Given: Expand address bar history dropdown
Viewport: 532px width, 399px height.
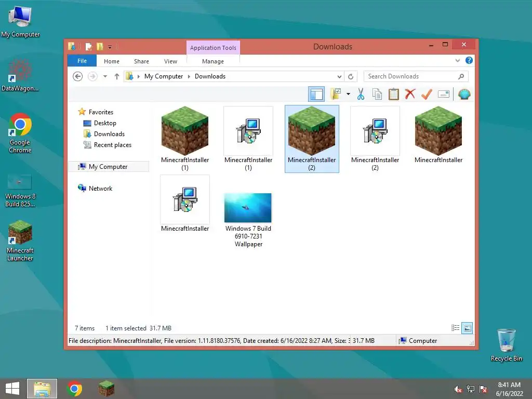Looking at the screenshot, I should click(339, 77).
